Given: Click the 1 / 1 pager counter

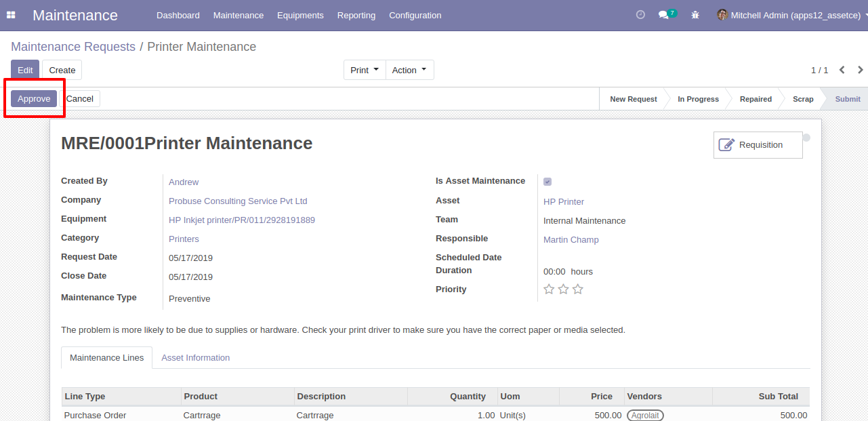Looking at the screenshot, I should coord(820,71).
